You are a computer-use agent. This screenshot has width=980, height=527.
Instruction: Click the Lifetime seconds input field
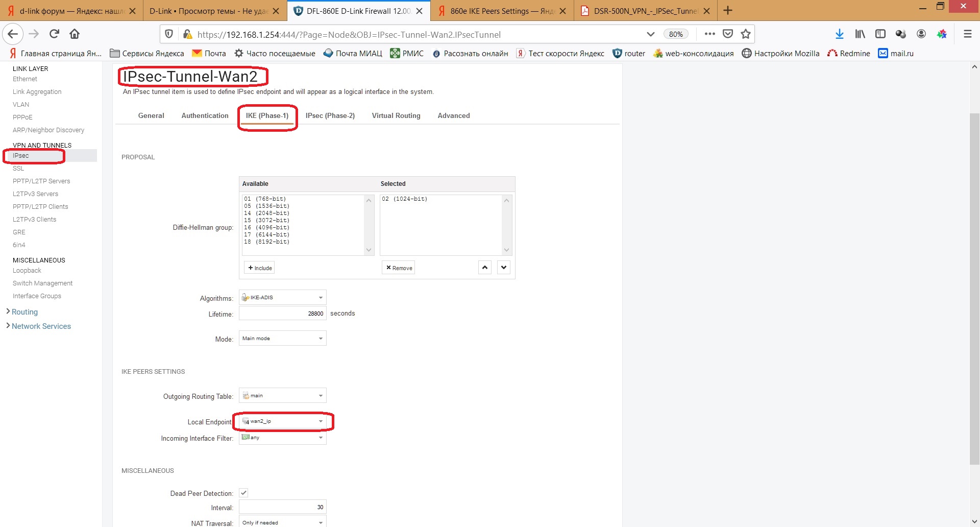tap(282, 314)
